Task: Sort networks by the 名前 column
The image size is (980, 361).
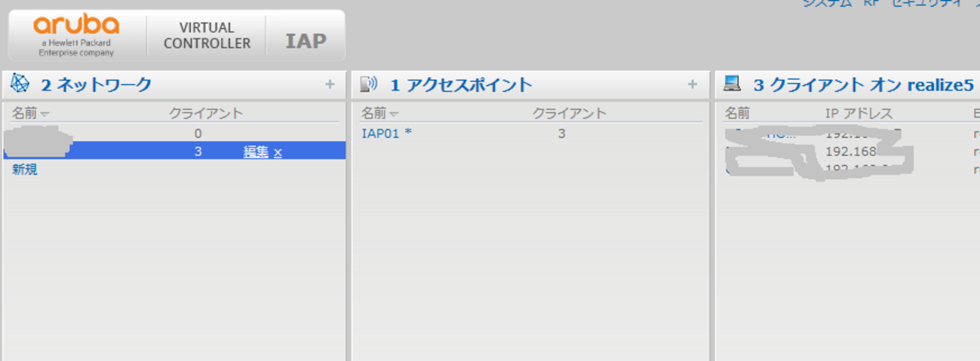Action: (30, 114)
